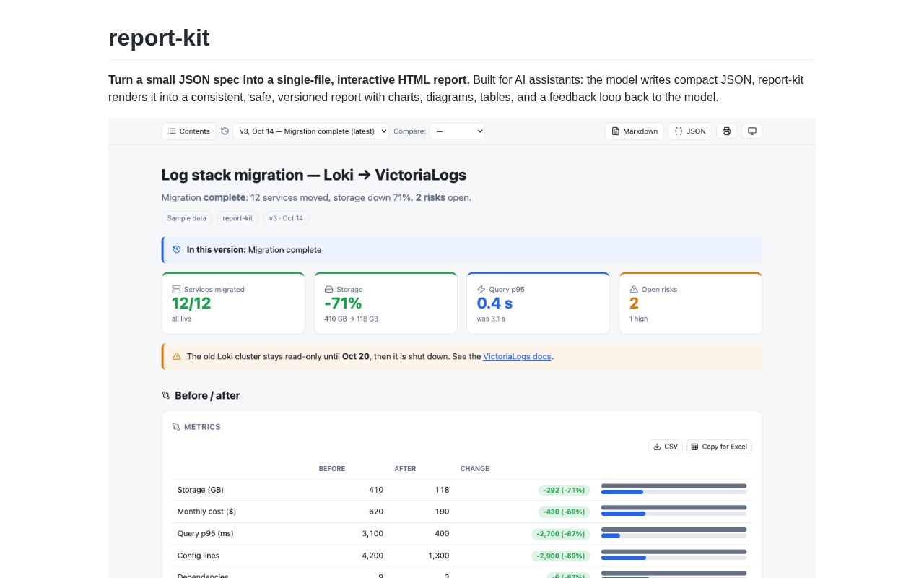Screen dimensions: 924x578
Task: Click the Open risks warning icon
Action: point(634,289)
